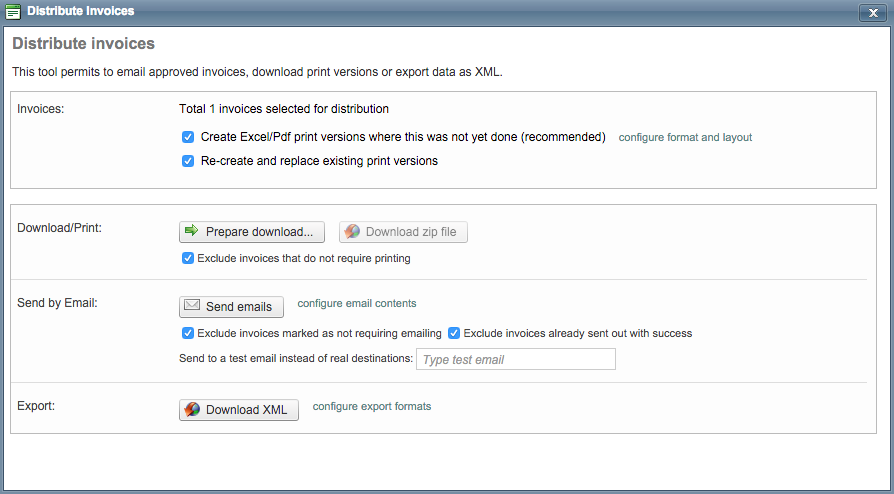Uncheck Re-create and replace existing print versions
Image resolution: width=894 pixels, height=494 pixels.
188,161
